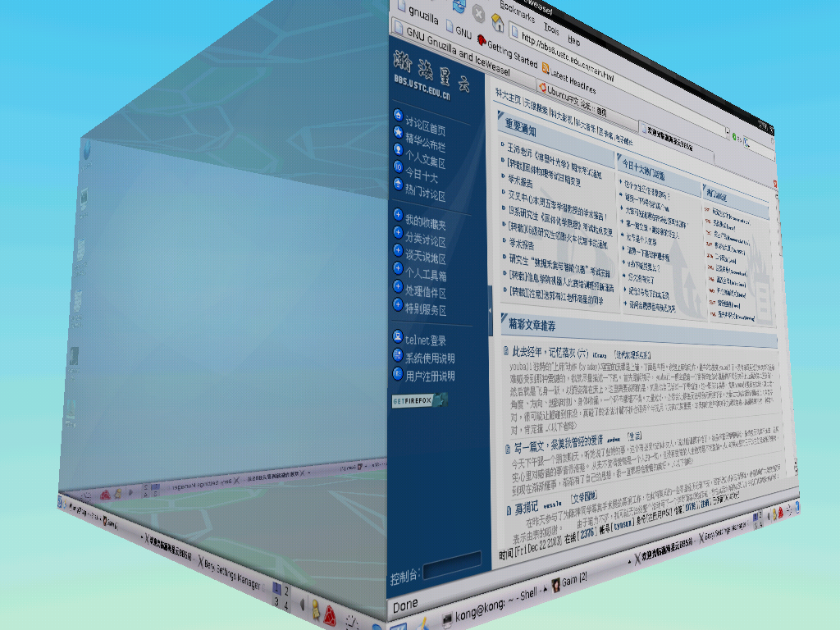Click the 系统使用说明 icon
Image resolution: width=840 pixels, height=630 pixels.
click(x=398, y=354)
